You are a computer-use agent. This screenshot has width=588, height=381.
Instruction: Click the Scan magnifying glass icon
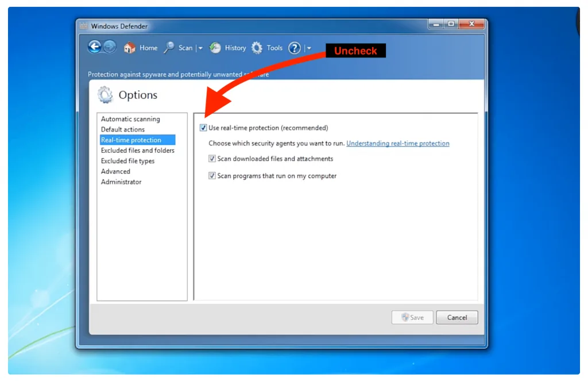[x=169, y=48]
